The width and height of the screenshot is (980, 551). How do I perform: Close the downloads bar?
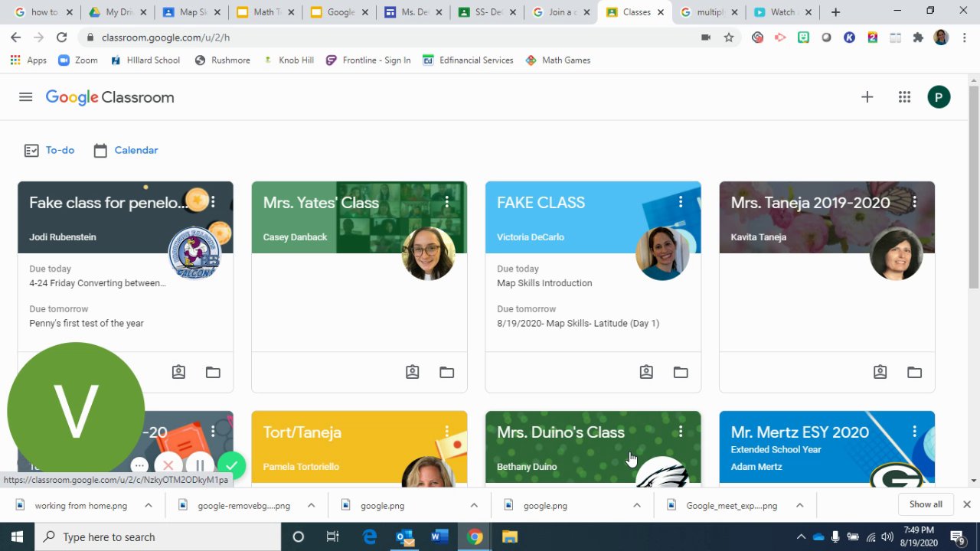(967, 504)
